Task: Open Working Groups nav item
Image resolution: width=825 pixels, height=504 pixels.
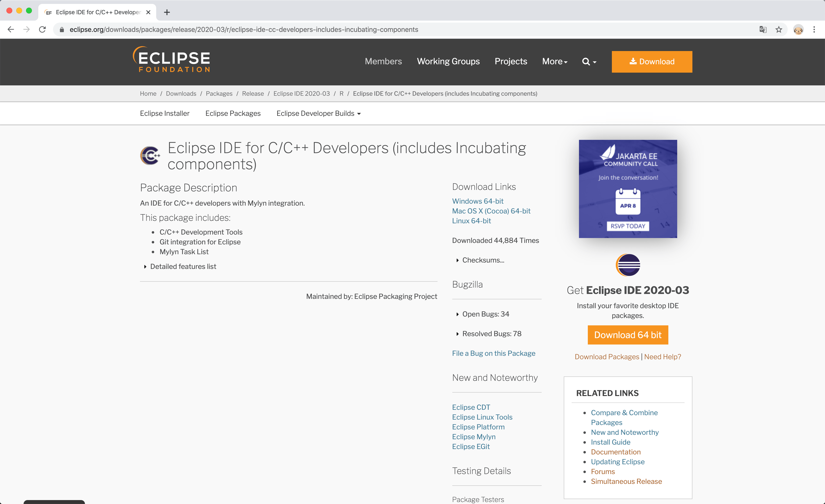Action: [448, 61]
